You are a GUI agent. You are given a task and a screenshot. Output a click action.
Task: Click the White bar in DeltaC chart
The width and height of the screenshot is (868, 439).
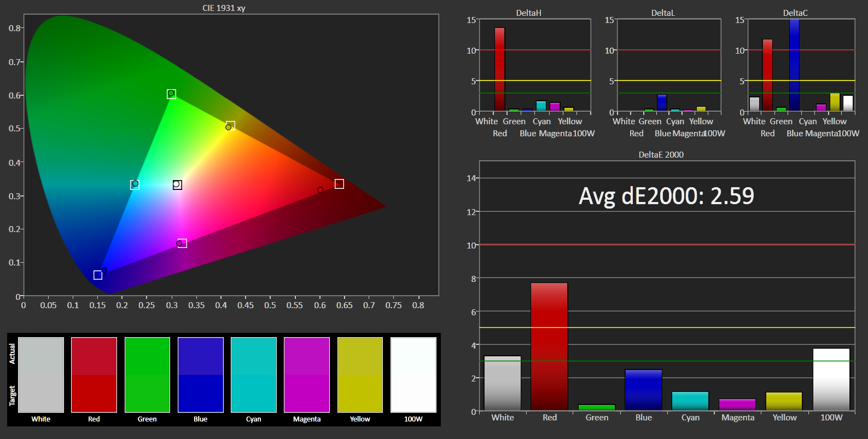pos(755,105)
